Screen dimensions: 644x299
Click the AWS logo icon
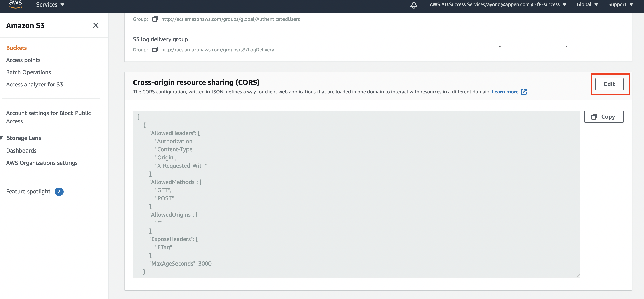15,4
